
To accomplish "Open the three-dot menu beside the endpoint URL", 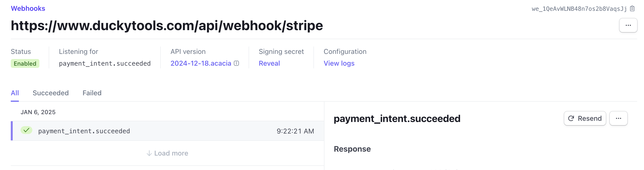I will (628, 25).
